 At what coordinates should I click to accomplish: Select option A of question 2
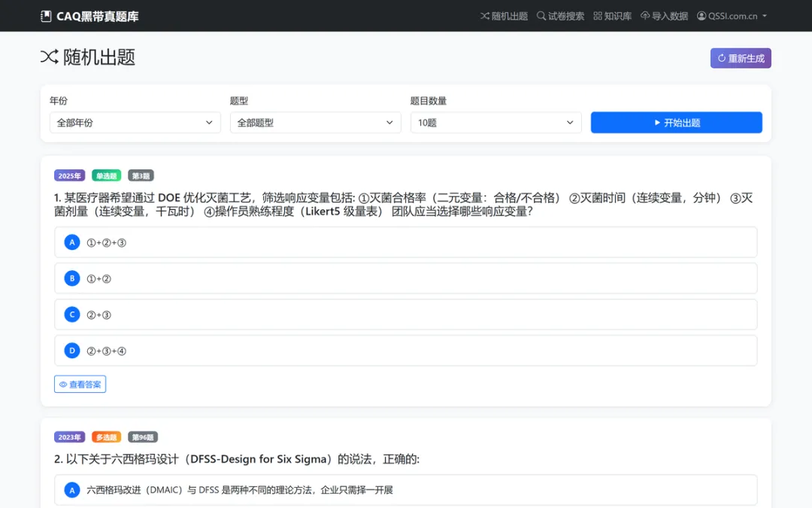tap(405, 490)
